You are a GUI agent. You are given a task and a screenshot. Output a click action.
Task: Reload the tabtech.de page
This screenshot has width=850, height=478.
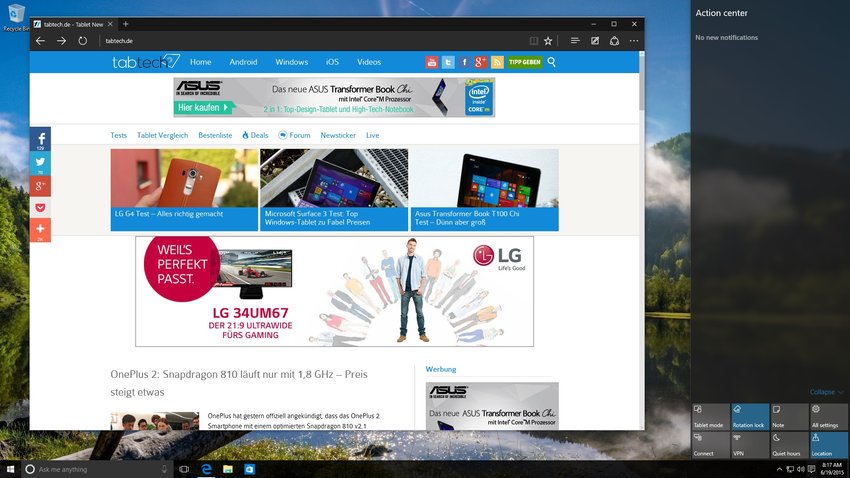[x=82, y=41]
